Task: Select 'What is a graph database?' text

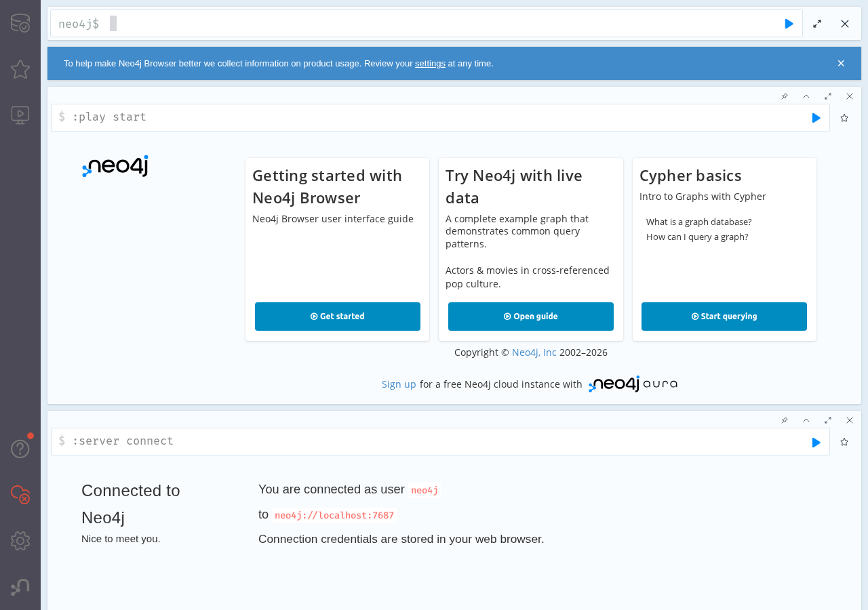Action: pos(699,222)
